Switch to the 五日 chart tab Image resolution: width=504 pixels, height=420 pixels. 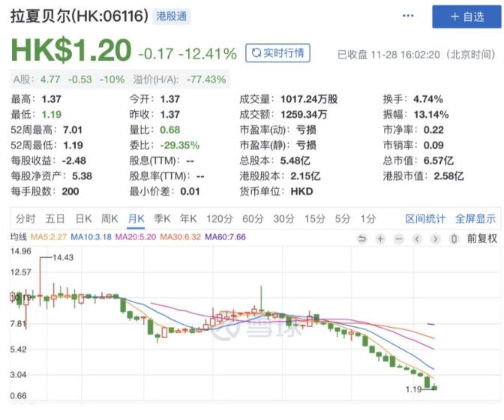click(x=55, y=219)
